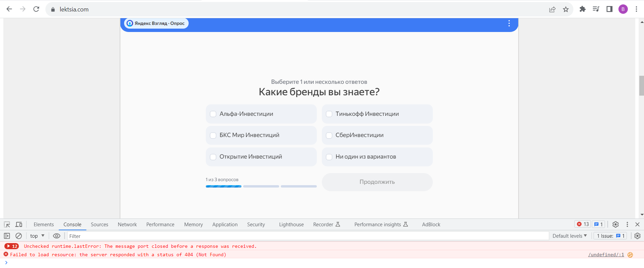644x268 pixels.
Task: Select the Ни один из вариантов checkbox
Action: coord(329,157)
